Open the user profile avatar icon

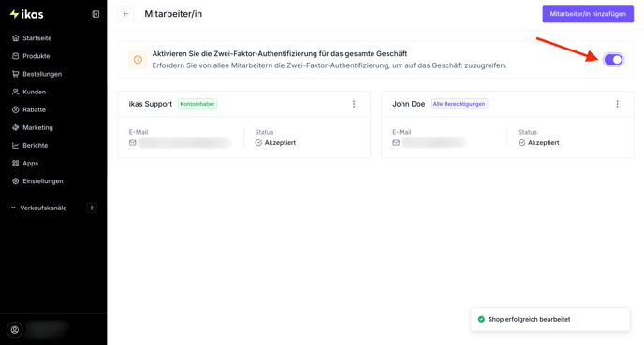pos(15,330)
